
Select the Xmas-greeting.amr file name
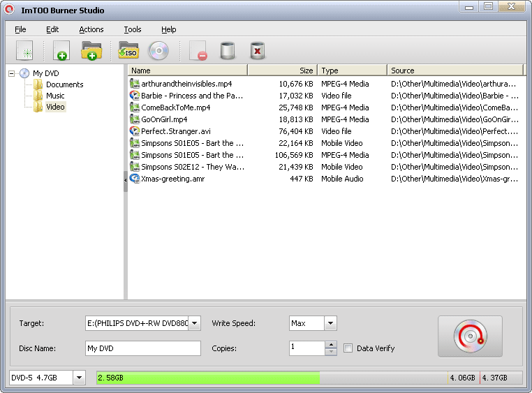click(172, 179)
